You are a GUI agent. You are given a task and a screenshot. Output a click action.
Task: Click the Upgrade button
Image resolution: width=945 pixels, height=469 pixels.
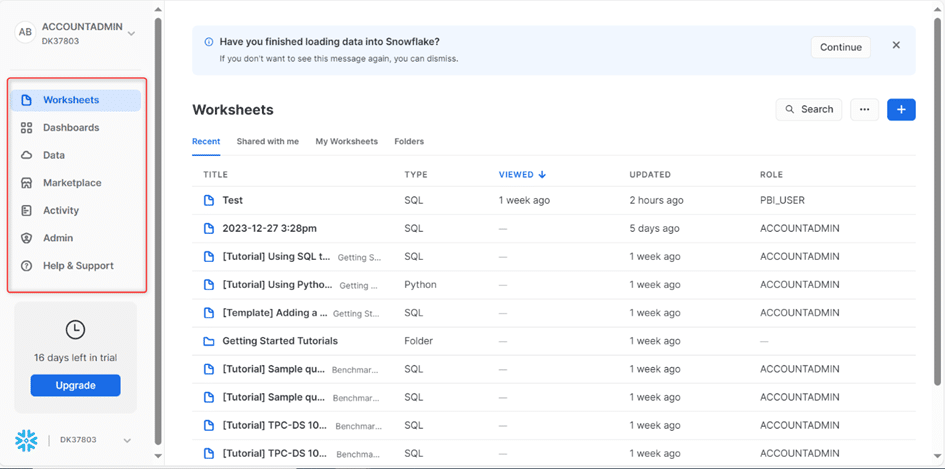pyautogui.click(x=75, y=386)
